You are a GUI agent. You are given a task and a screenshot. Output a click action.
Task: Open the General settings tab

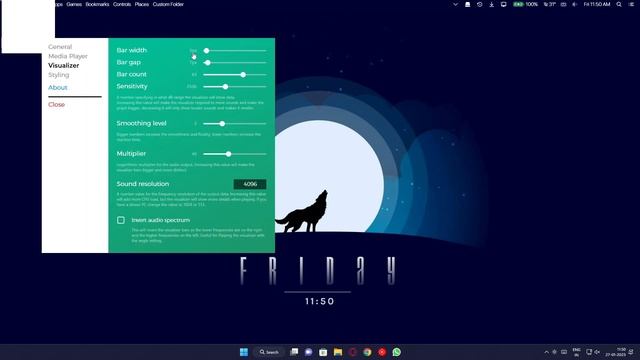60,47
